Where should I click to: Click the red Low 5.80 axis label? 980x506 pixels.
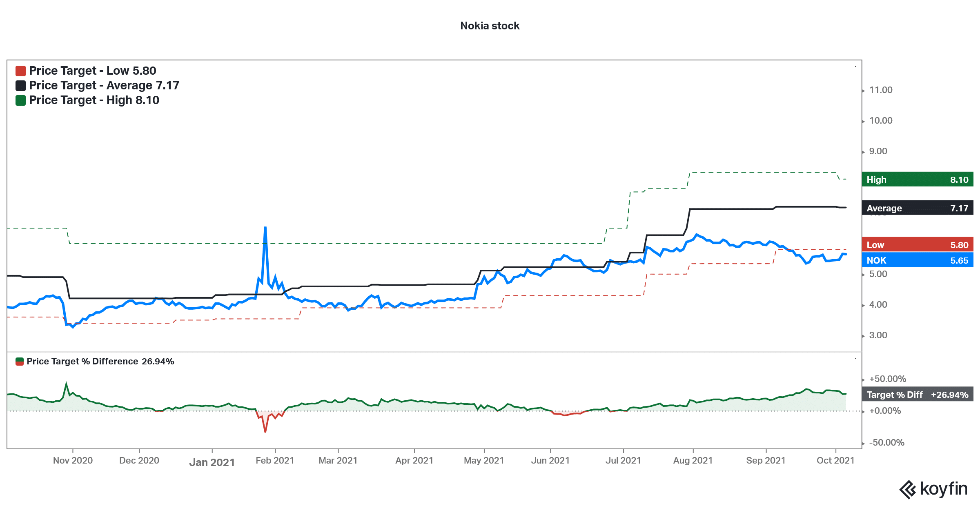(x=918, y=245)
